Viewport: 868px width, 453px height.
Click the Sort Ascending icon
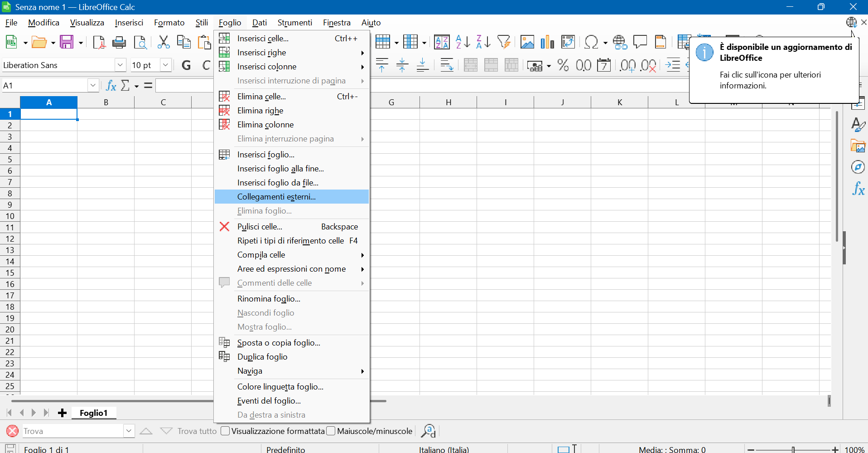[463, 42]
